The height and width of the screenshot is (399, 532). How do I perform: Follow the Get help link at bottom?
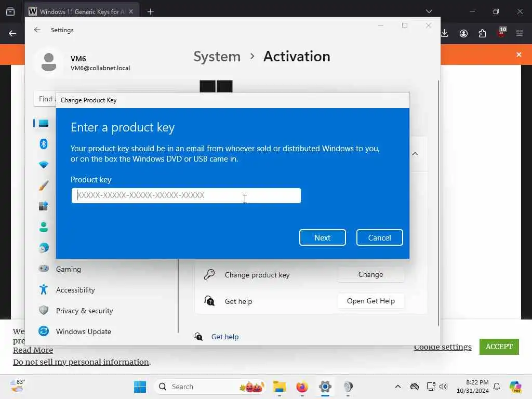[224, 337]
